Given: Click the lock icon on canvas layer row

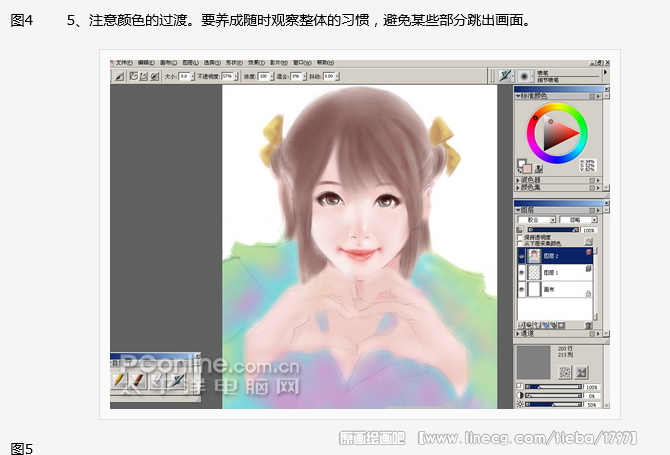Looking at the screenshot, I should click(588, 293).
